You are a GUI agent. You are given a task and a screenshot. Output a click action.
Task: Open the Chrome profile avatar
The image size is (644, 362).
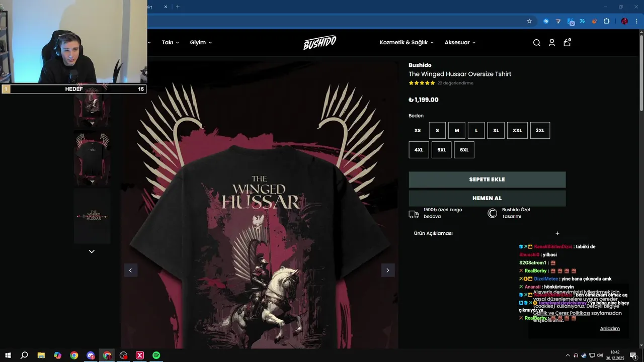click(624, 21)
